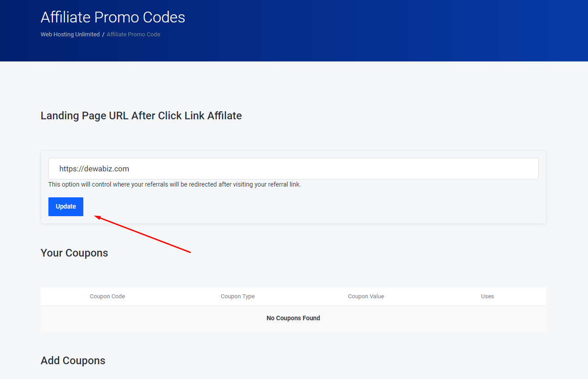Click the word Found in the empty table message
Viewport: 588px width, 379px height.
[311, 318]
